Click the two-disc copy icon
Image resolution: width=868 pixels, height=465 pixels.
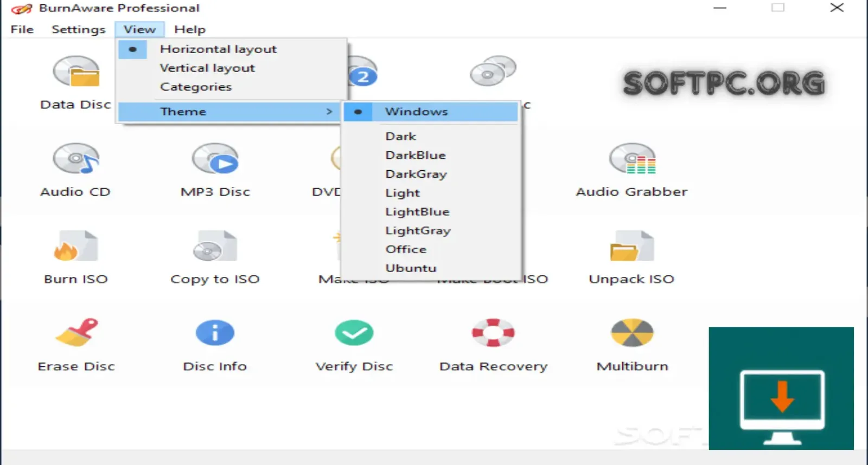coord(493,71)
